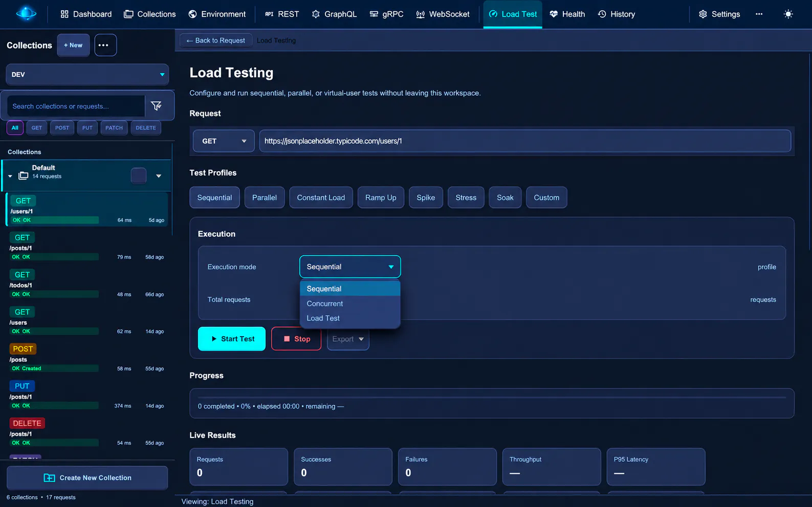The width and height of the screenshot is (812, 507).
Task: Enable the DELETE method filter chip
Action: (146, 128)
